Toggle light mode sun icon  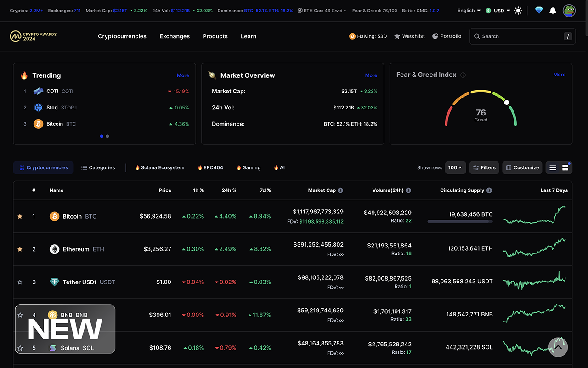click(x=518, y=11)
